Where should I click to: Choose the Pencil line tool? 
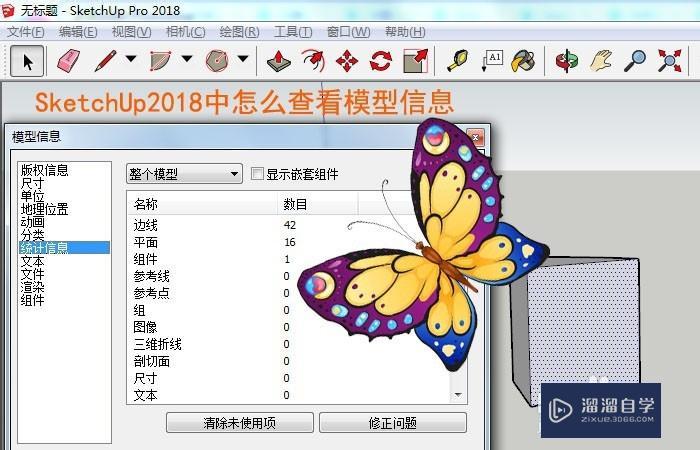[x=106, y=61]
